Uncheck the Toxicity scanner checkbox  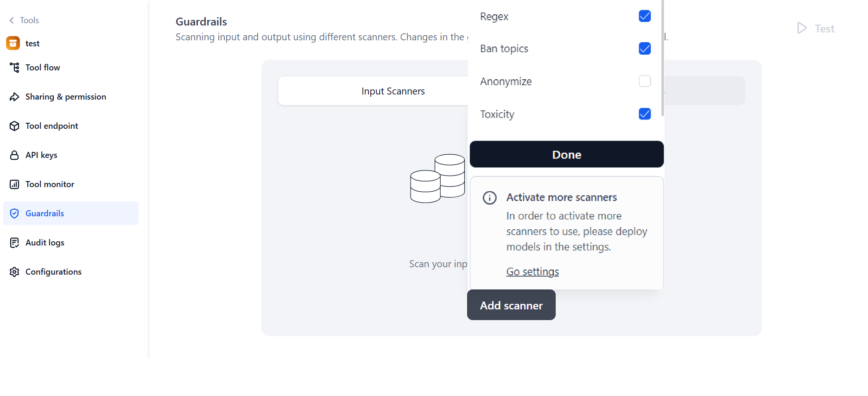[x=645, y=114]
